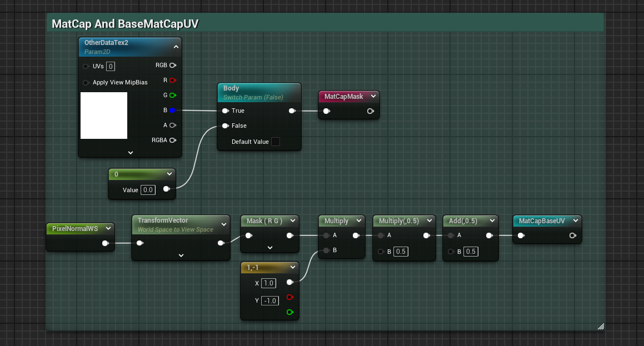Expand the TransformVector node bottom chevron
This screenshot has width=644, height=346.
coord(181,255)
